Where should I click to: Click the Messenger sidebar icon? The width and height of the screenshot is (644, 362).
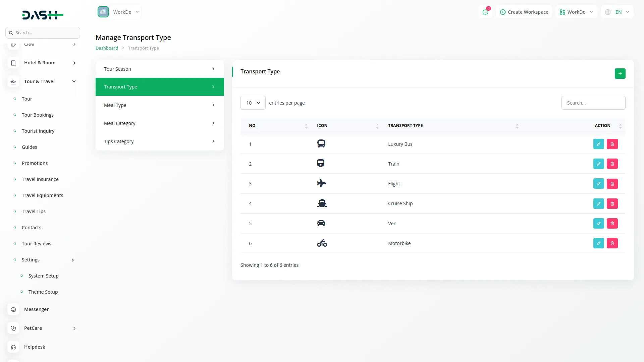point(13,309)
